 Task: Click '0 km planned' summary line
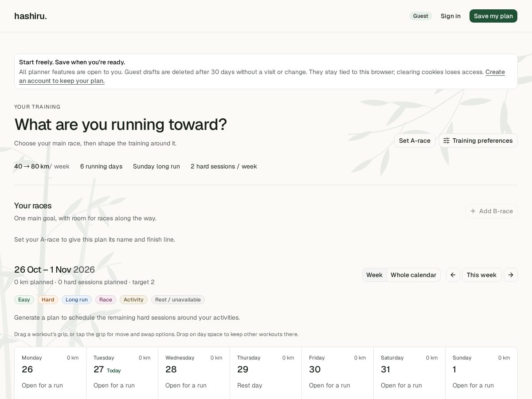pyautogui.click(x=84, y=282)
